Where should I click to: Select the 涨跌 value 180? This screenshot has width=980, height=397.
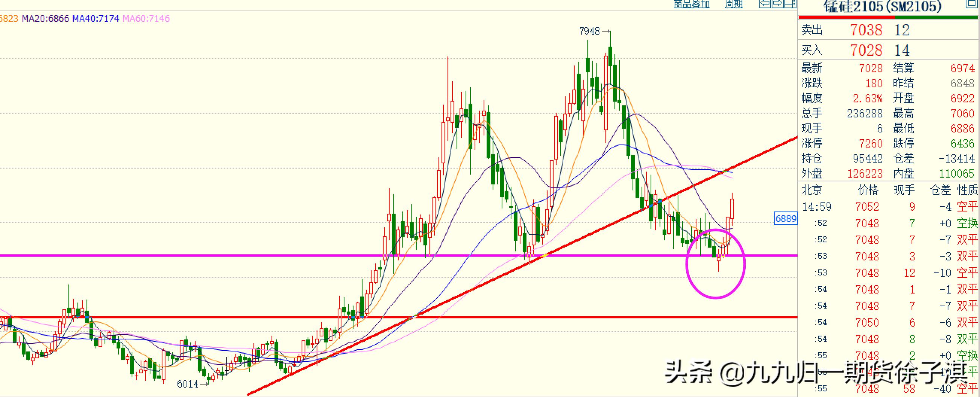[x=874, y=84]
